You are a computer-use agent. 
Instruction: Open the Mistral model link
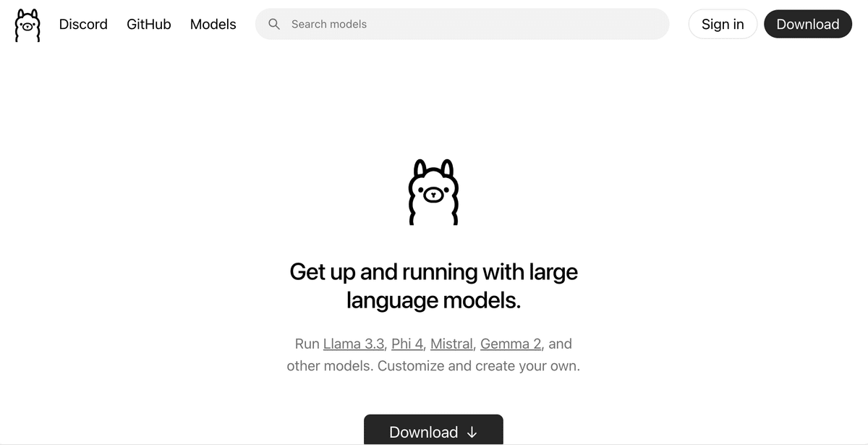point(451,344)
